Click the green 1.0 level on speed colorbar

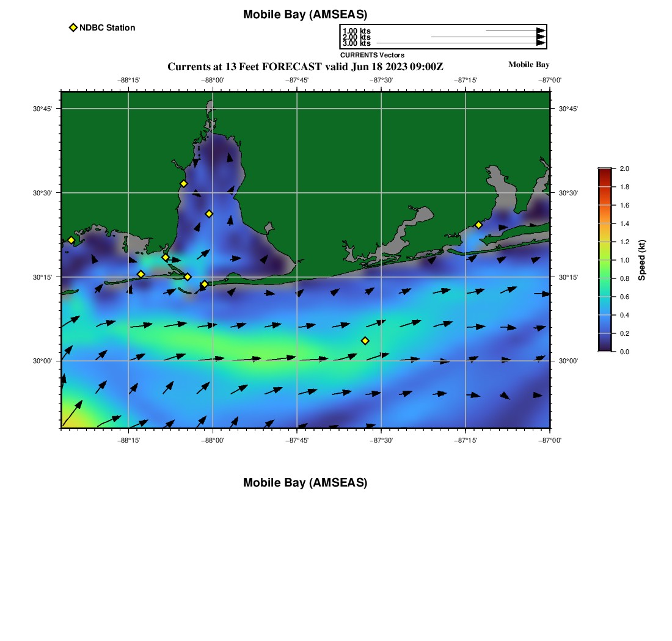tap(604, 260)
